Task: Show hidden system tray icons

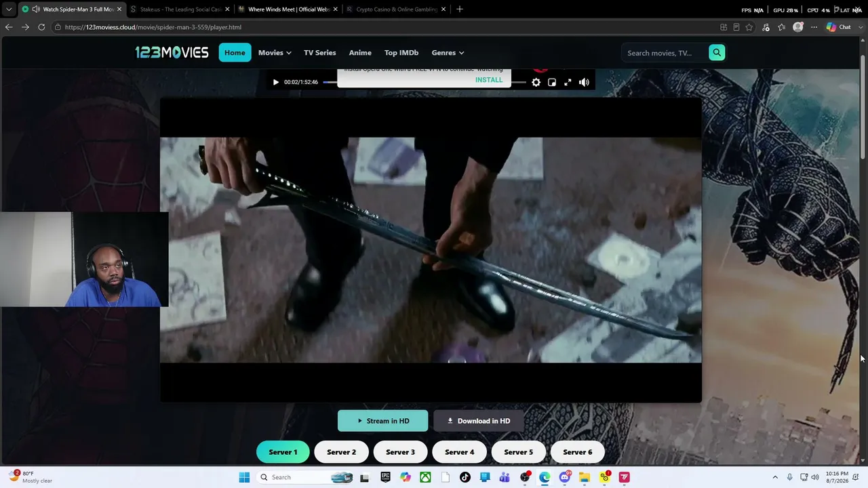Action: (x=775, y=477)
